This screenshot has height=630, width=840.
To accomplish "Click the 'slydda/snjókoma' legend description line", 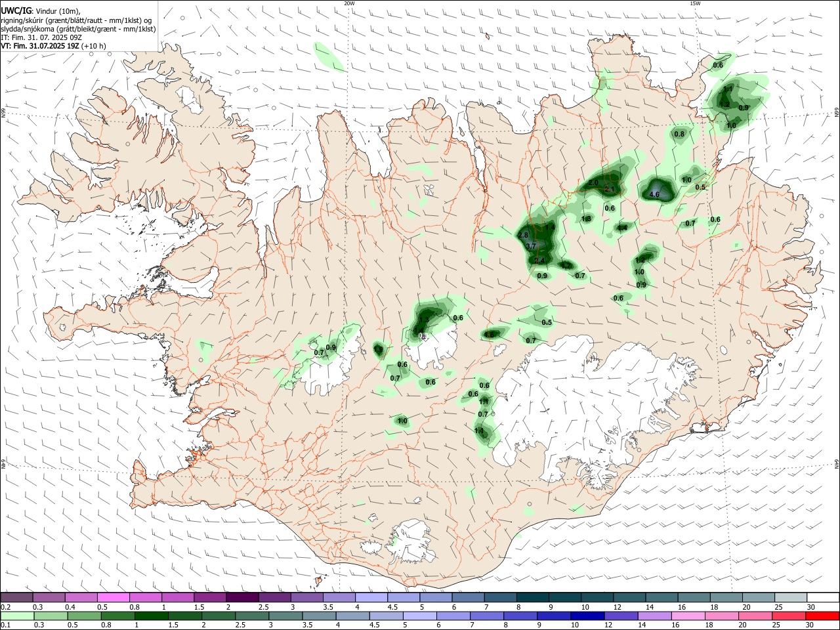I will [78, 29].
